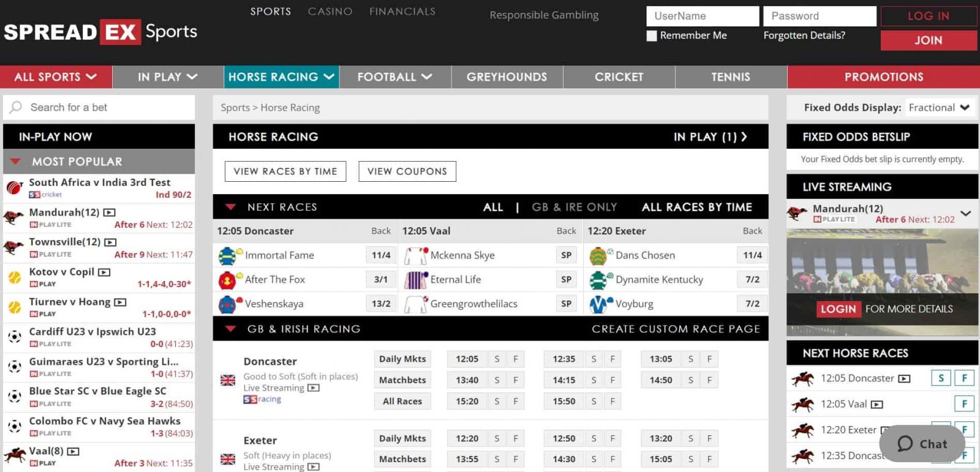The image size is (980, 472).
Task: Click into the UserName field
Action: (x=702, y=16)
